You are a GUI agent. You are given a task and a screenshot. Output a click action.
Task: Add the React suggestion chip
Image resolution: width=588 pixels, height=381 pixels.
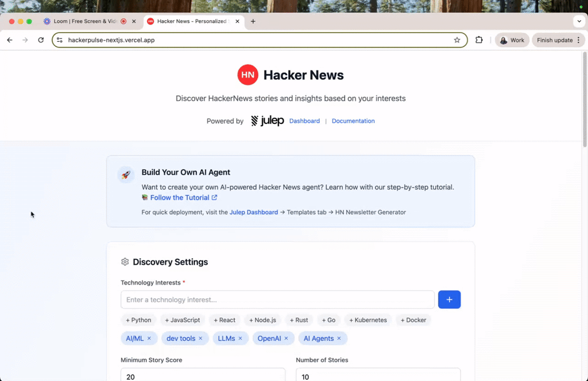pyautogui.click(x=225, y=320)
